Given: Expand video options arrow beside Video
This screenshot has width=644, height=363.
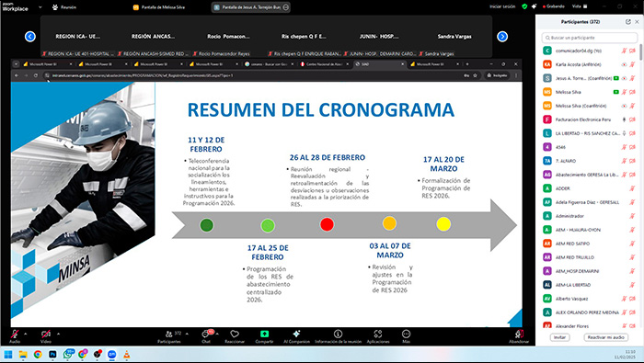Looking at the screenshot, I should [x=58, y=334].
